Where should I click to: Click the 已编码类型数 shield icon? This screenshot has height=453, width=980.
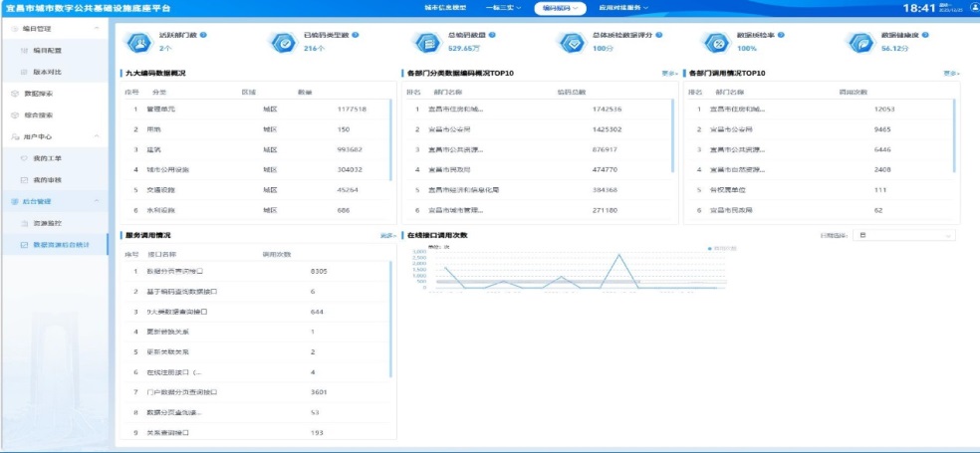[282, 42]
